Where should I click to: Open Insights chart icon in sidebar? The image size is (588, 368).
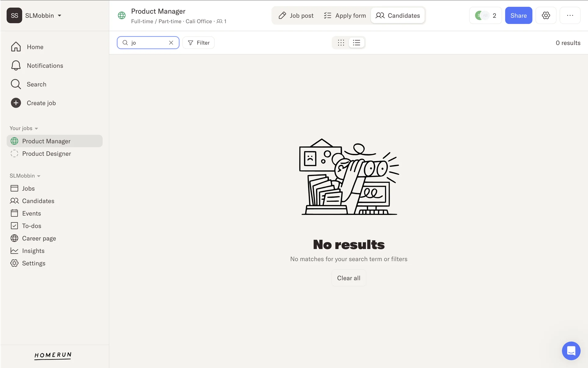(x=14, y=251)
